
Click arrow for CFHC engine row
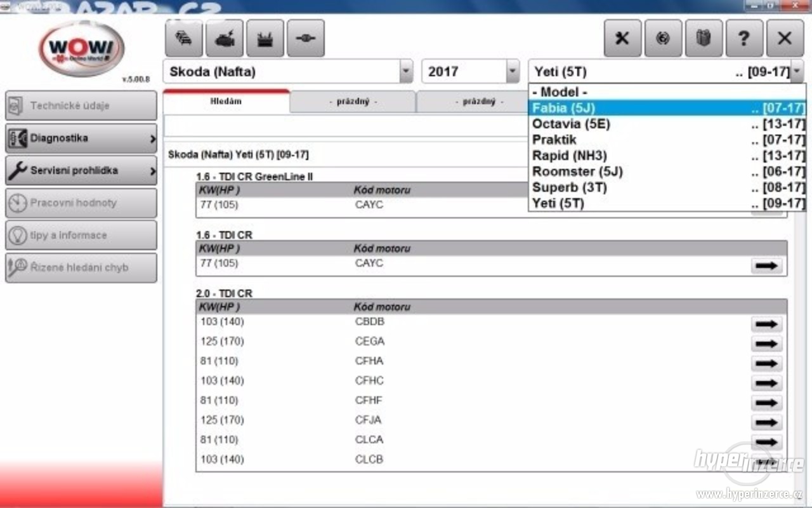click(766, 383)
